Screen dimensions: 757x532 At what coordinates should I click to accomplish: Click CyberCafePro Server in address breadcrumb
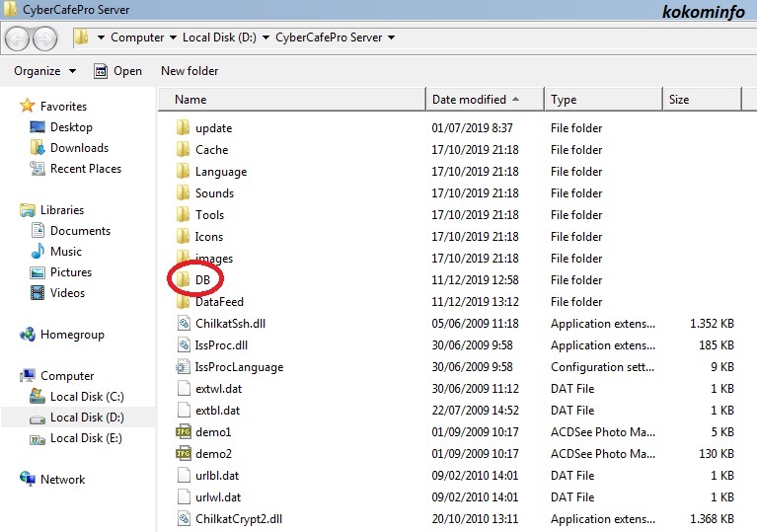(x=329, y=38)
